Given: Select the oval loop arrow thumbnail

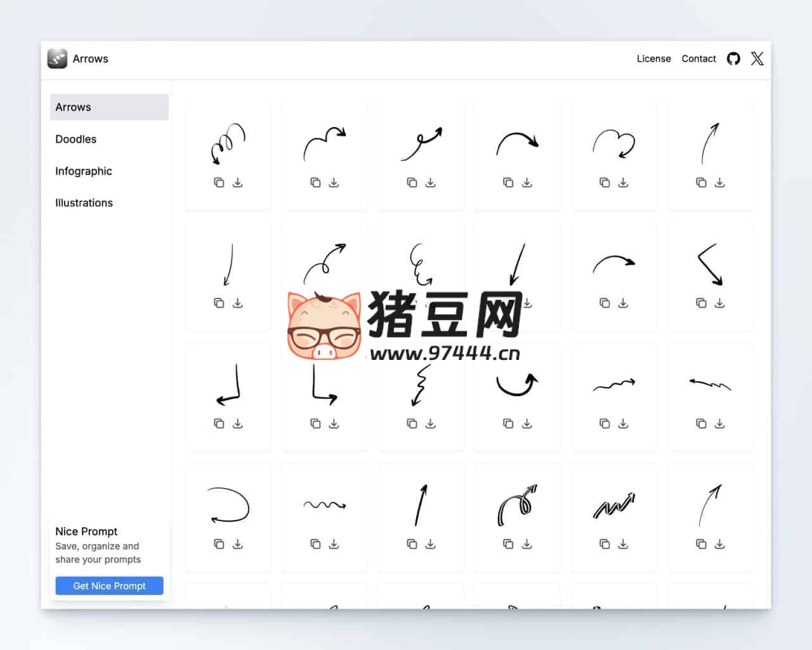Looking at the screenshot, I should point(228,505).
